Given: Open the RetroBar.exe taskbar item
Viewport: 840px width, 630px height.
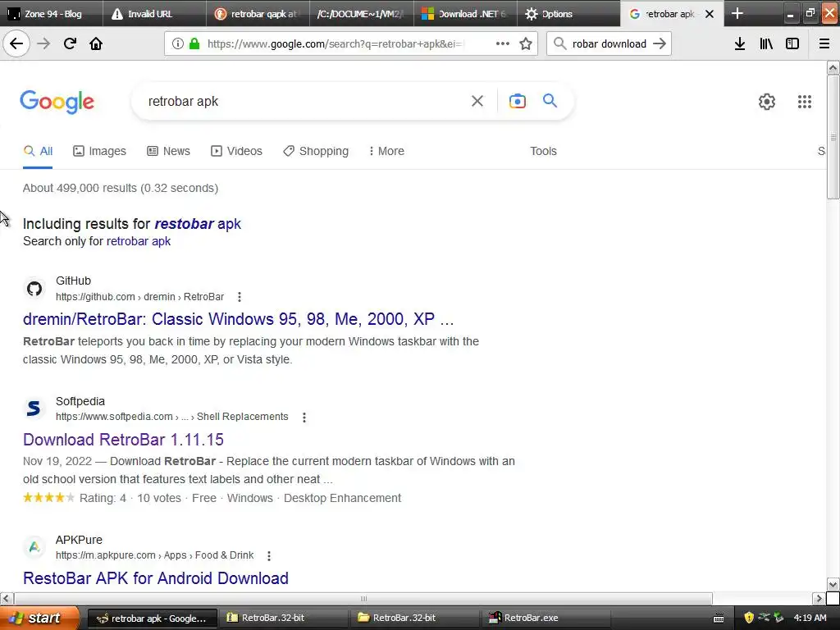Looking at the screenshot, I should click(x=547, y=618).
